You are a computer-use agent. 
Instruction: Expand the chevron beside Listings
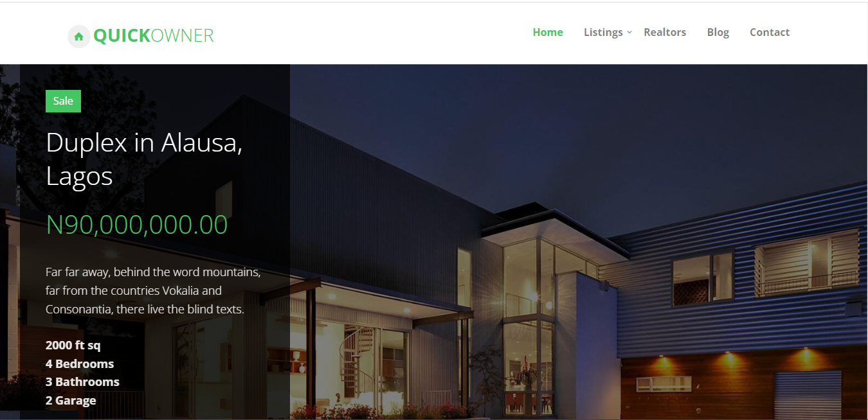coord(629,32)
